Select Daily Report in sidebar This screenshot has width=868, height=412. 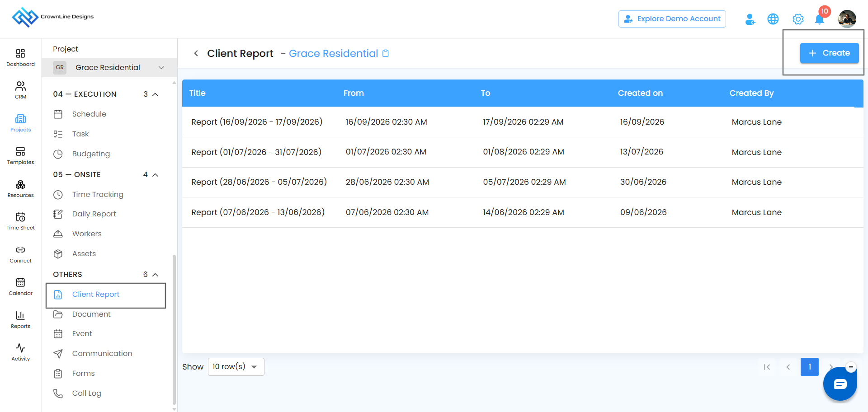coord(94,214)
